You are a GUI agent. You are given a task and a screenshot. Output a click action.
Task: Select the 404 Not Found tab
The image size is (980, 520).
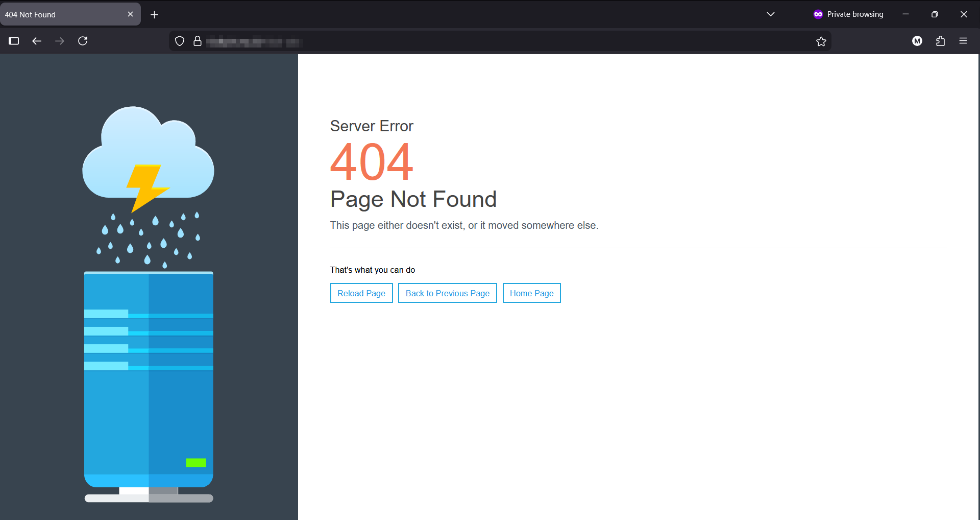tap(61, 14)
